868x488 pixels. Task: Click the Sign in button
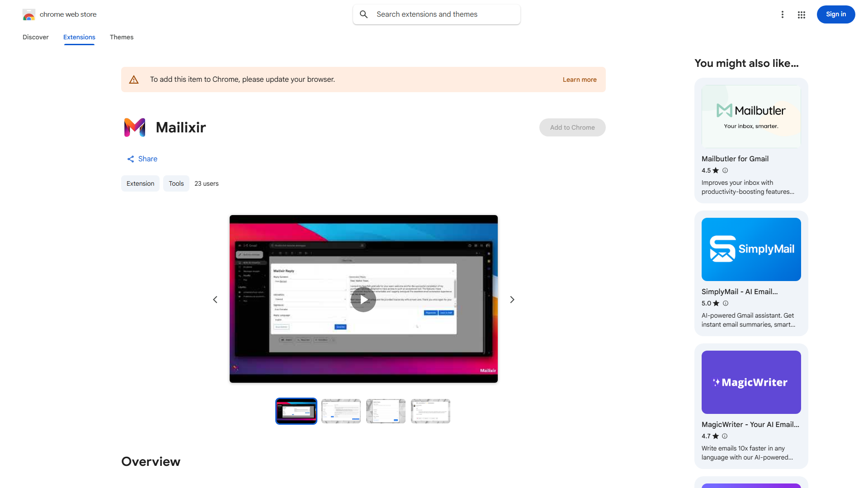pos(835,14)
